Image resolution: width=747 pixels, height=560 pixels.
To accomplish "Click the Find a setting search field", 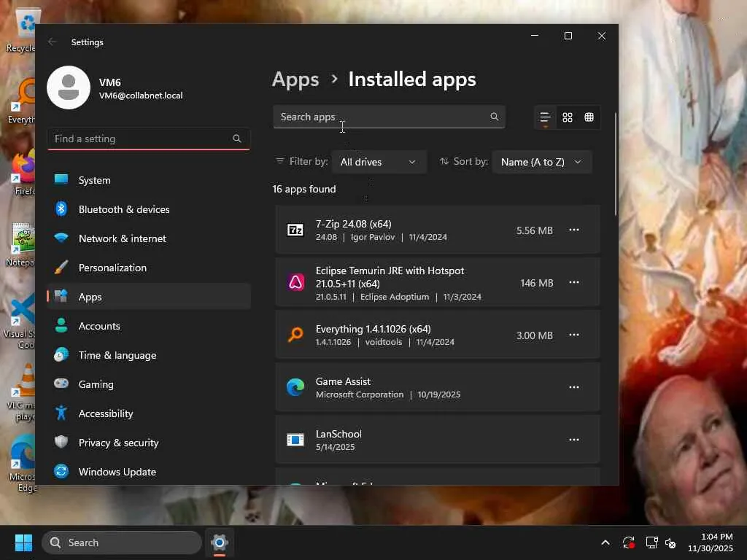I will click(149, 139).
